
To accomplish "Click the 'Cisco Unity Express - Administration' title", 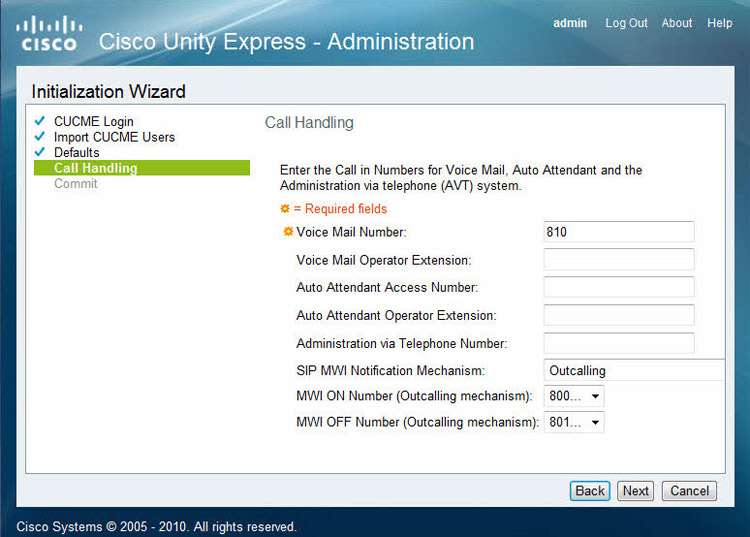I will tap(287, 42).
